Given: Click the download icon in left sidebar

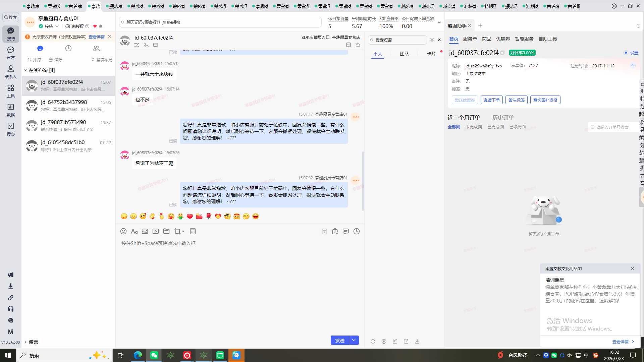Looking at the screenshot, I should click(x=11, y=286).
